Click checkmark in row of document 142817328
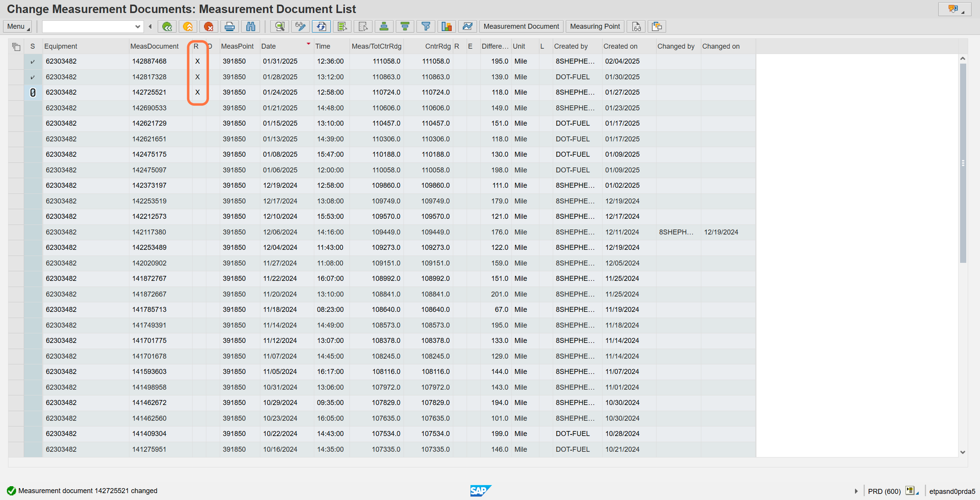Screen dimensions: 980x500 (x=33, y=77)
